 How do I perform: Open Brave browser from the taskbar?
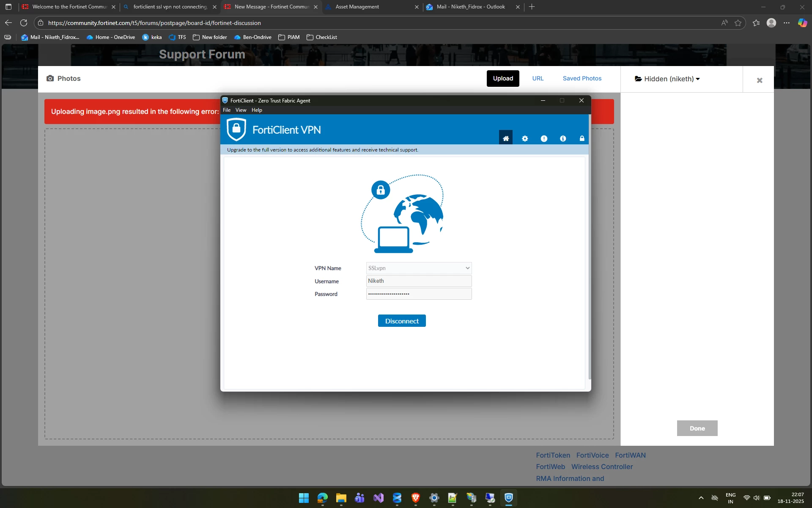pyautogui.click(x=415, y=498)
